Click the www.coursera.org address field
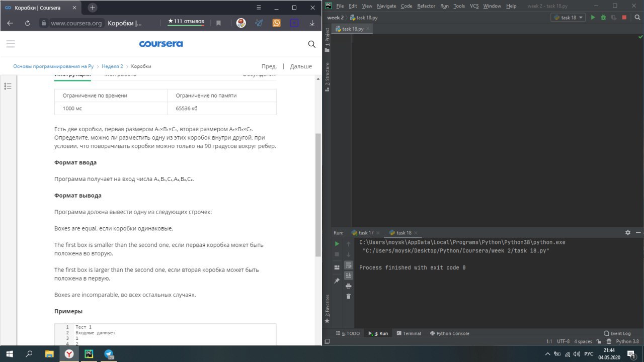This screenshot has width=644, height=362. [76, 23]
